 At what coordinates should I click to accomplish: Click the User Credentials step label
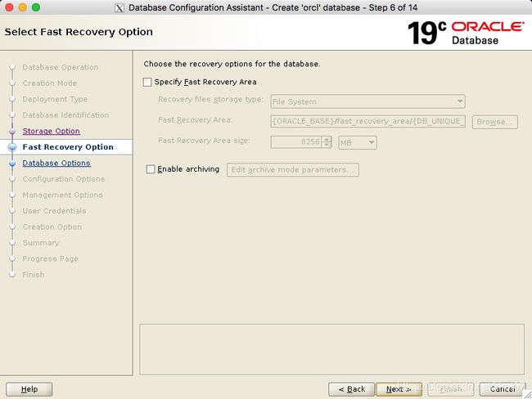pos(54,211)
